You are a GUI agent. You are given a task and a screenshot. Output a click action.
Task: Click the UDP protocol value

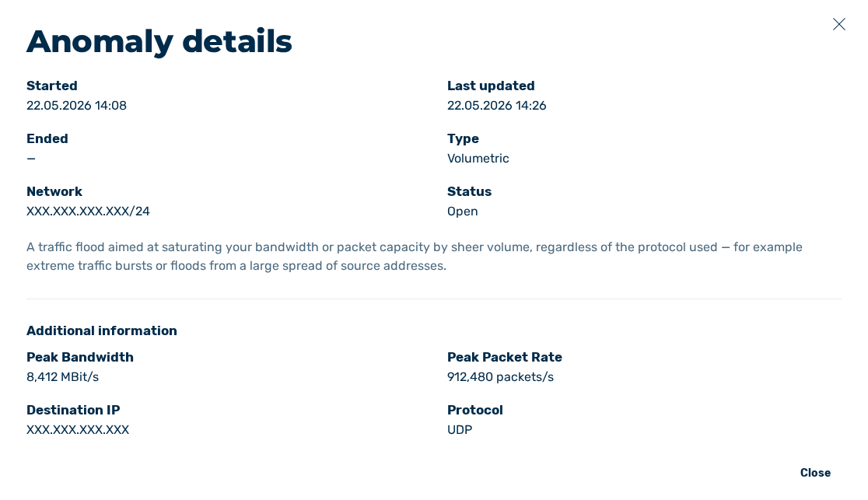460,430
